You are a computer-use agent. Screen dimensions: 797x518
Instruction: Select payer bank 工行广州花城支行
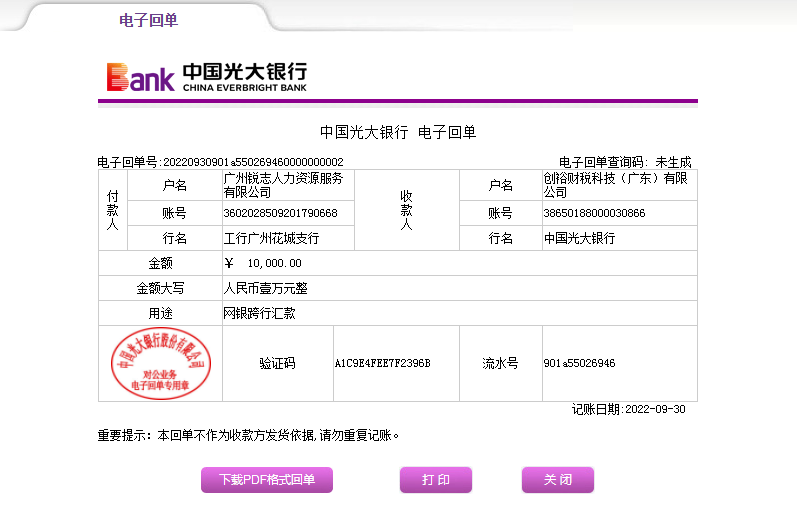[271, 238]
